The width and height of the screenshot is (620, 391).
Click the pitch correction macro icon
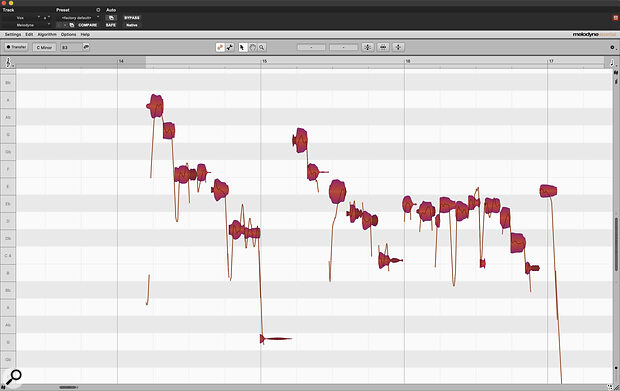point(368,47)
